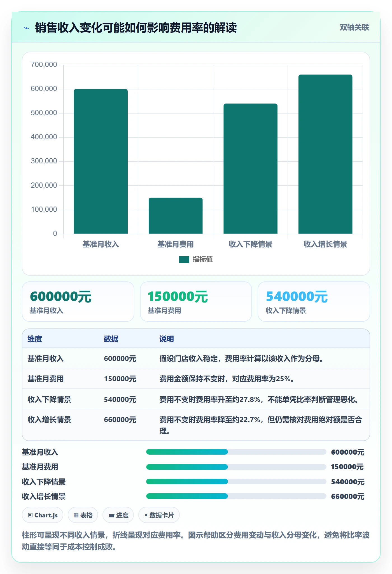The width and height of the screenshot is (392, 574).
Task: Click the bar icon in the 进度 chip
Action: click(x=111, y=515)
